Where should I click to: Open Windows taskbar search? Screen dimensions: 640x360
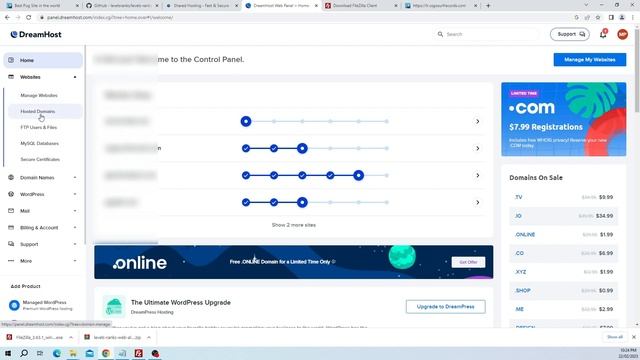point(24,353)
